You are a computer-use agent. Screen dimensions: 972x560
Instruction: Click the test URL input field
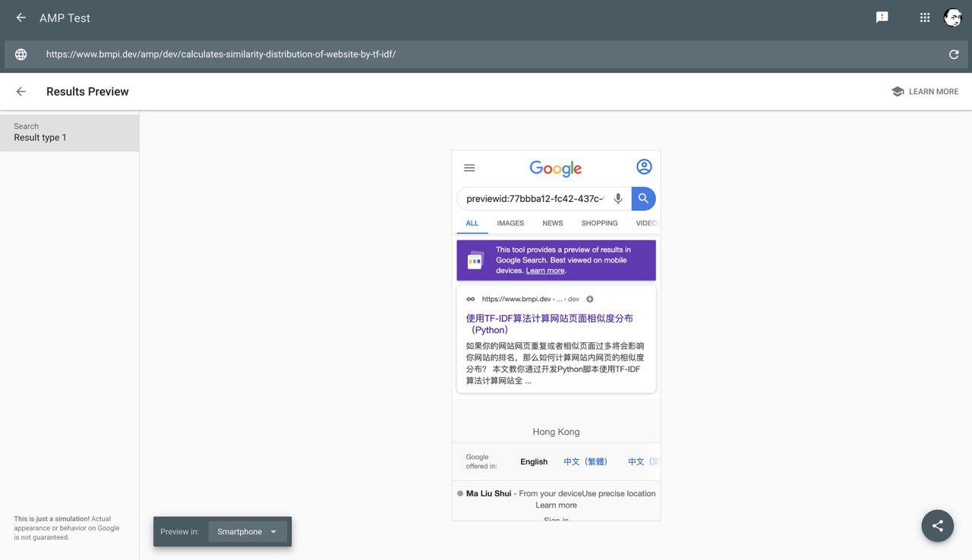click(486, 55)
